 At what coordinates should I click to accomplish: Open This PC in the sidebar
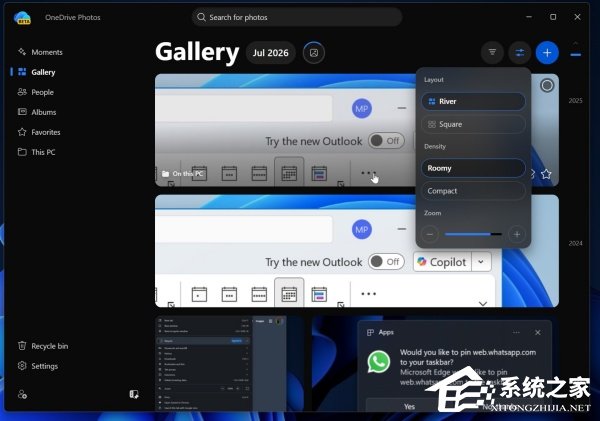click(36, 152)
